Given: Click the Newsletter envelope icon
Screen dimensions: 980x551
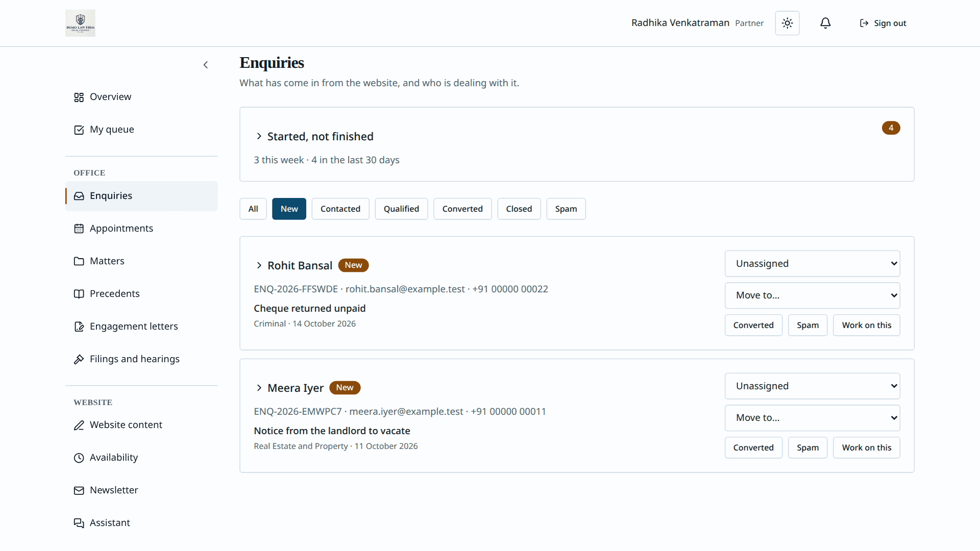Looking at the screenshot, I should pos(79,490).
